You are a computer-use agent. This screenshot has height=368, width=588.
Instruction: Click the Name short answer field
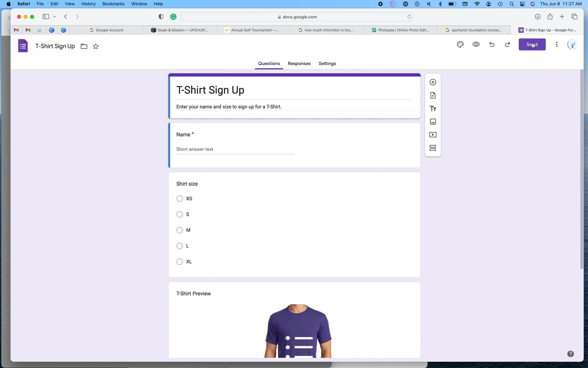coord(235,149)
